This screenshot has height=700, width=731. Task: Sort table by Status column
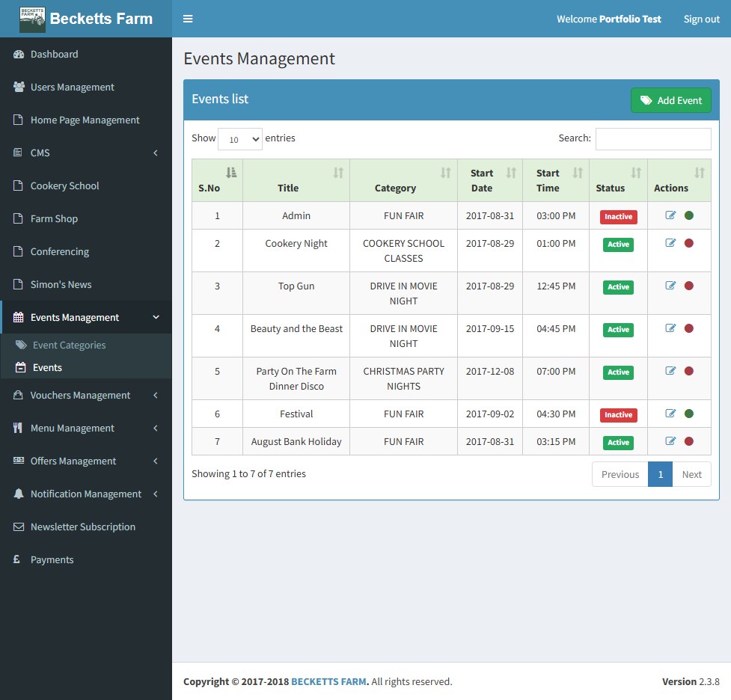coord(619,180)
